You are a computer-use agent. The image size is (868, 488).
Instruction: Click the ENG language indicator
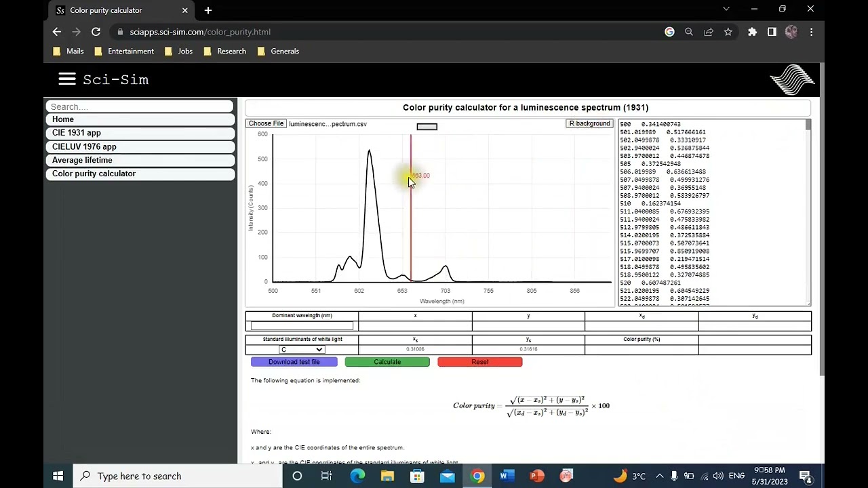[736, 476]
